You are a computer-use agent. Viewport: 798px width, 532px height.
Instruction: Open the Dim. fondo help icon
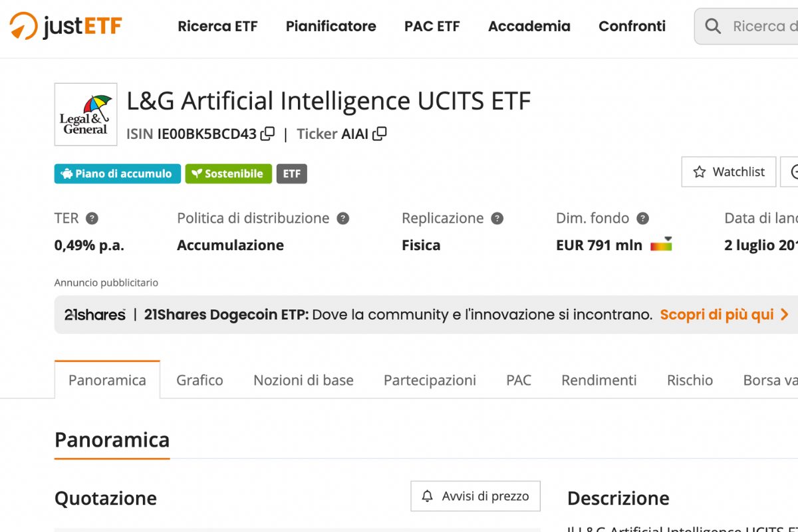click(642, 218)
